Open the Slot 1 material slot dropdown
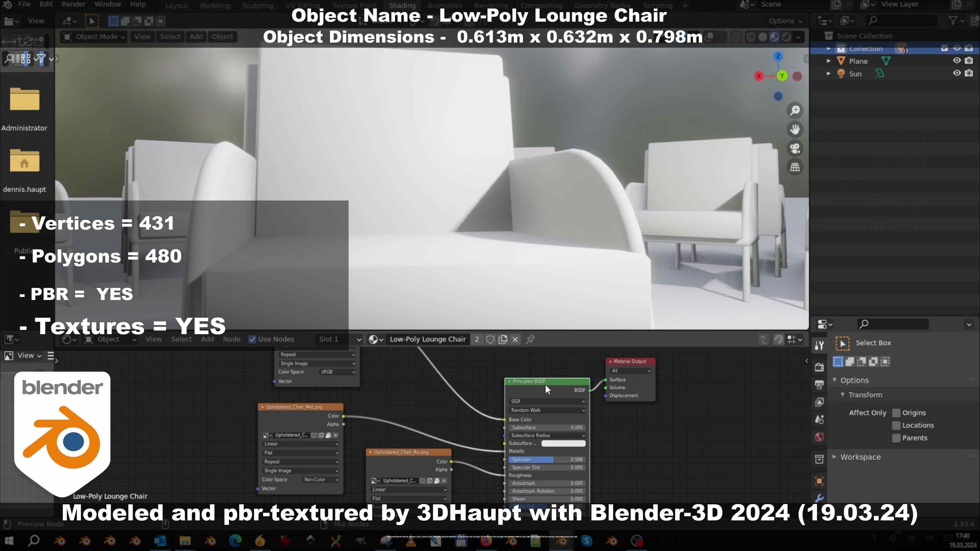The width and height of the screenshot is (980, 551). pos(339,339)
